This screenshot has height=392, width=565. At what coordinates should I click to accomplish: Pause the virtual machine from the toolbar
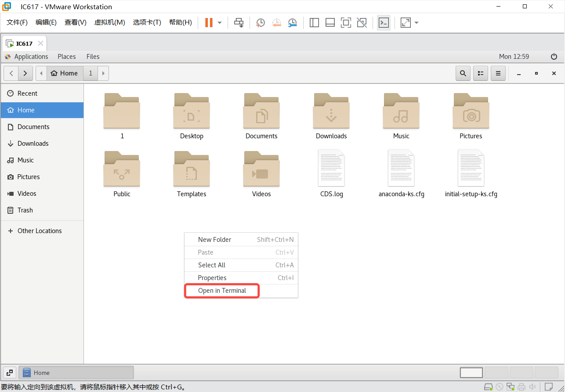(209, 23)
